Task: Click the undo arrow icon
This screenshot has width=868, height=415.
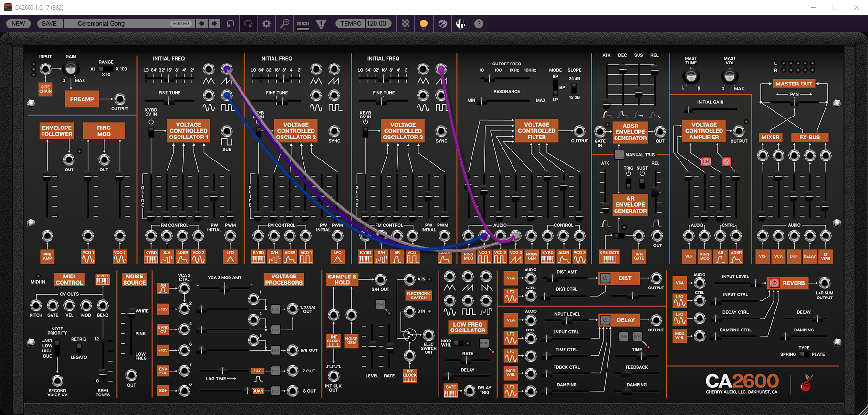Action: pos(230,24)
